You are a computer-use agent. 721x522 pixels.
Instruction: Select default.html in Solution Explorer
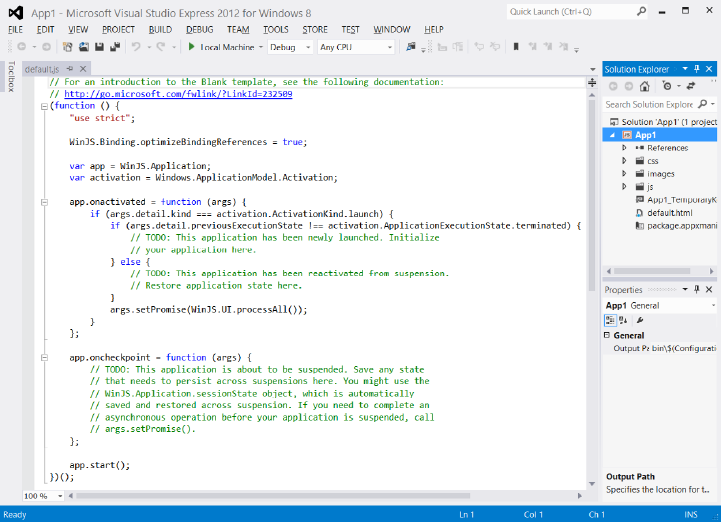point(670,212)
